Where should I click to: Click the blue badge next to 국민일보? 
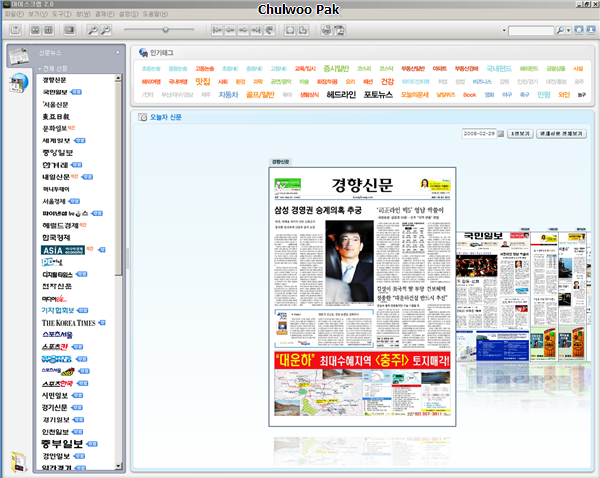point(76,92)
